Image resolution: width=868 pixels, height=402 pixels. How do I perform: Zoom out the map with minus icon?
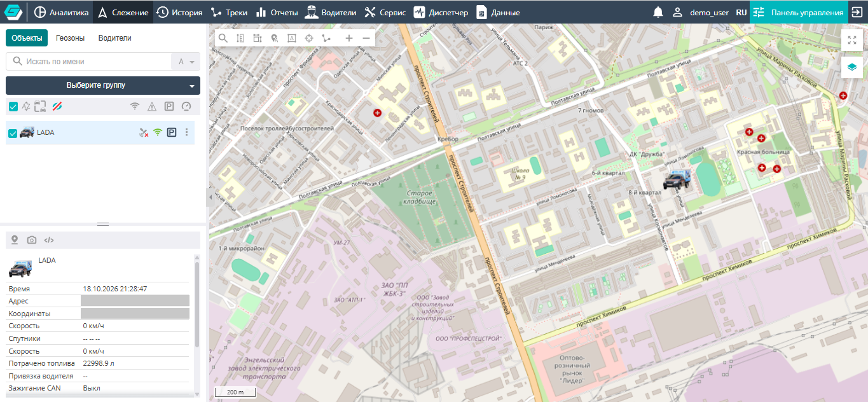366,38
